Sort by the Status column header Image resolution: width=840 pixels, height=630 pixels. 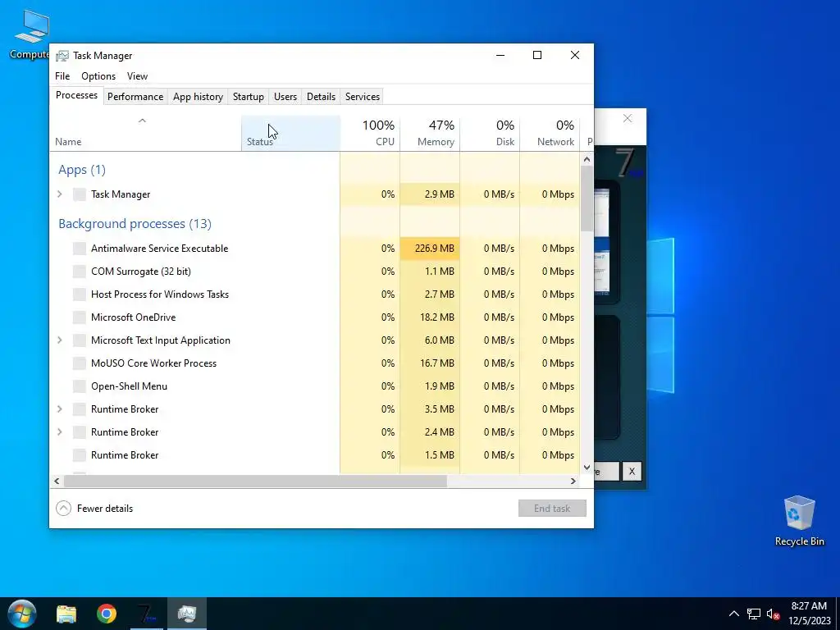click(x=291, y=134)
